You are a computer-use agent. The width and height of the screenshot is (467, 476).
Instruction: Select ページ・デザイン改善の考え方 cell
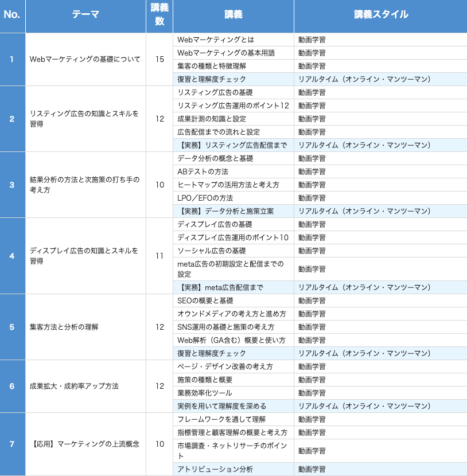click(x=233, y=366)
